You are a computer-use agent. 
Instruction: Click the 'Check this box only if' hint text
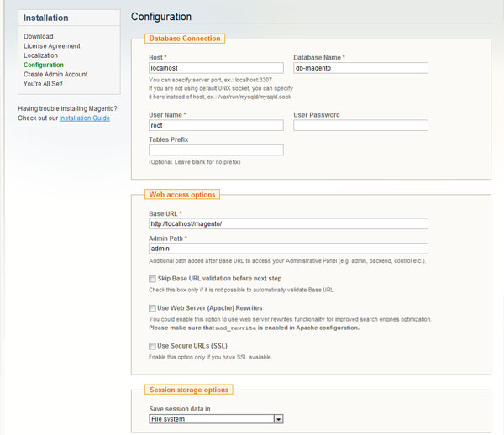tap(242, 290)
